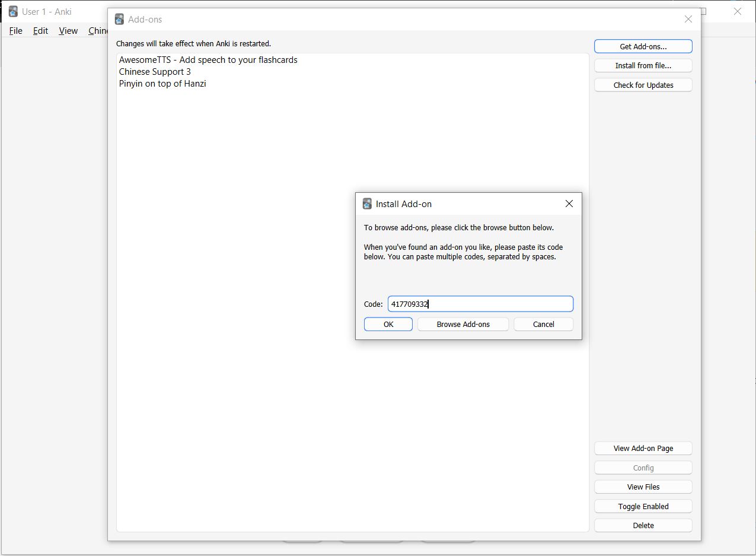This screenshot has width=756, height=556.
Task: Focus the Code input field
Action: tap(480, 304)
